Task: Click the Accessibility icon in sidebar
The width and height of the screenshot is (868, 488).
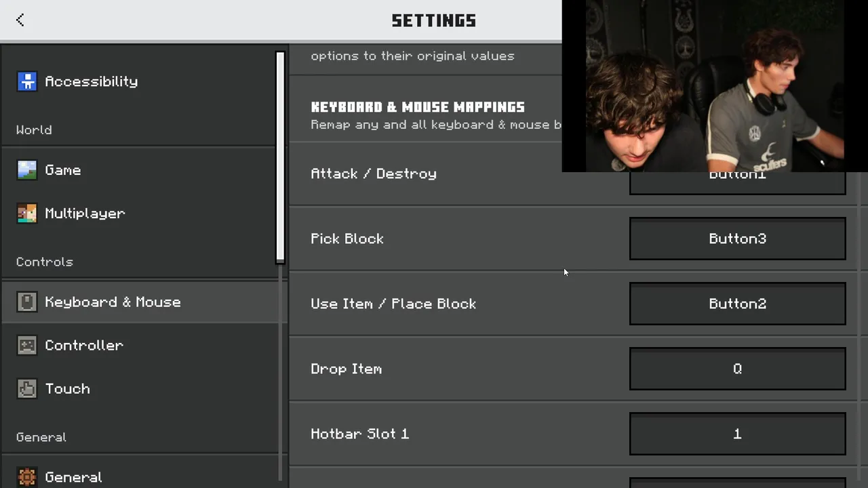Action: point(27,81)
